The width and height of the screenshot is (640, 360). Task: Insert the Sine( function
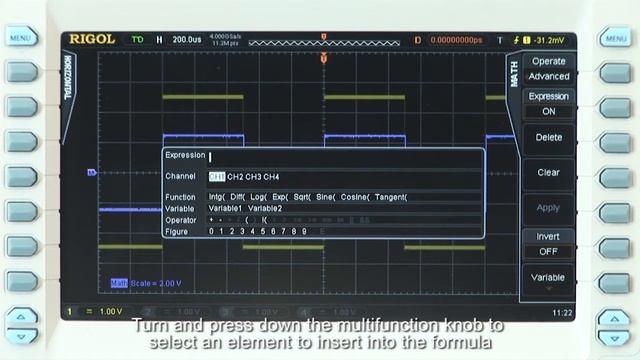coord(325,197)
